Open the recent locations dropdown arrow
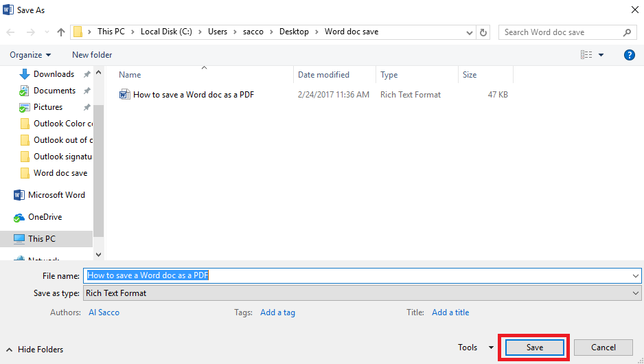The width and height of the screenshot is (644, 364). pyautogui.click(x=47, y=32)
